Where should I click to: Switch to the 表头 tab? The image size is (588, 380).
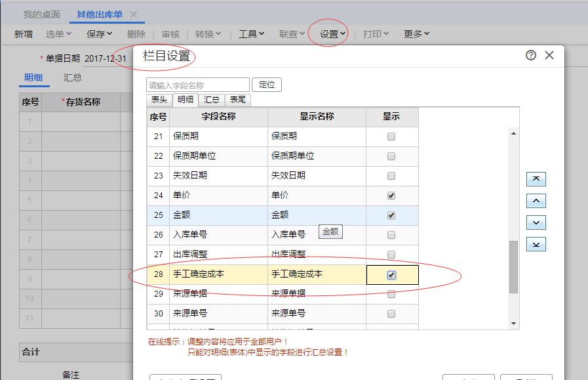[x=159, y=100]
